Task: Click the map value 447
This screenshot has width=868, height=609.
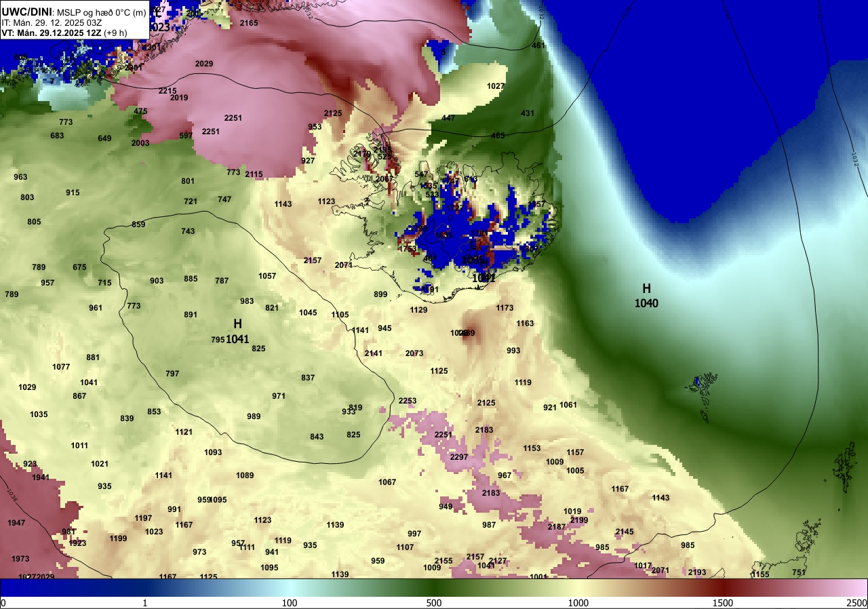Action: [x=448, y=118]
